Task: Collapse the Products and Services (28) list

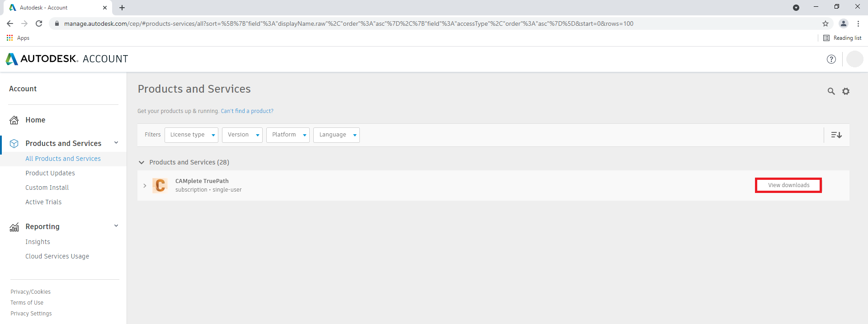Action: 142,162
